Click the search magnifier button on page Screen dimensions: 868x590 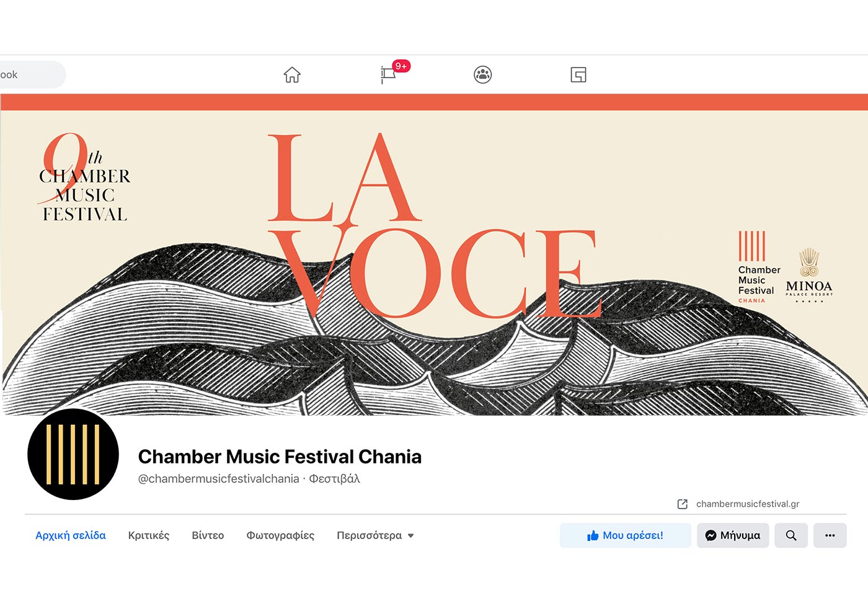click(x=791, y=535)
